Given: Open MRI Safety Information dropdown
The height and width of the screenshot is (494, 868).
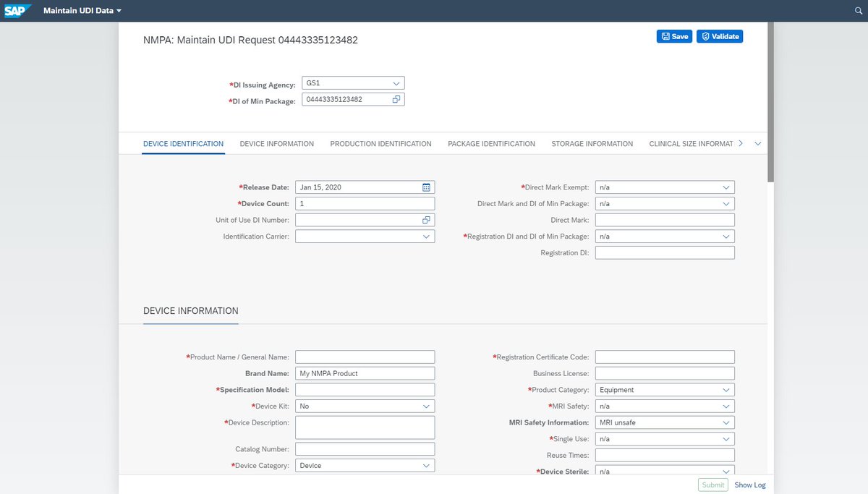Looking at the screenshot, I should [726, 422].
